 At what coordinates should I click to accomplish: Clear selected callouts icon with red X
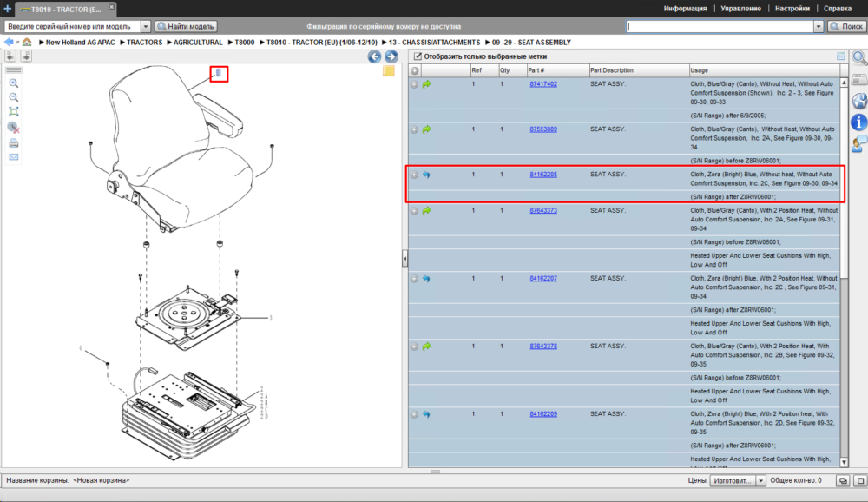click(14, 128)
